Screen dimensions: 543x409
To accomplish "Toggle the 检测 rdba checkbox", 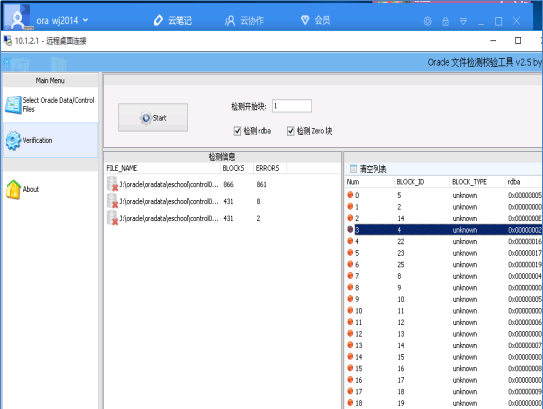I will tap(237, 131).
